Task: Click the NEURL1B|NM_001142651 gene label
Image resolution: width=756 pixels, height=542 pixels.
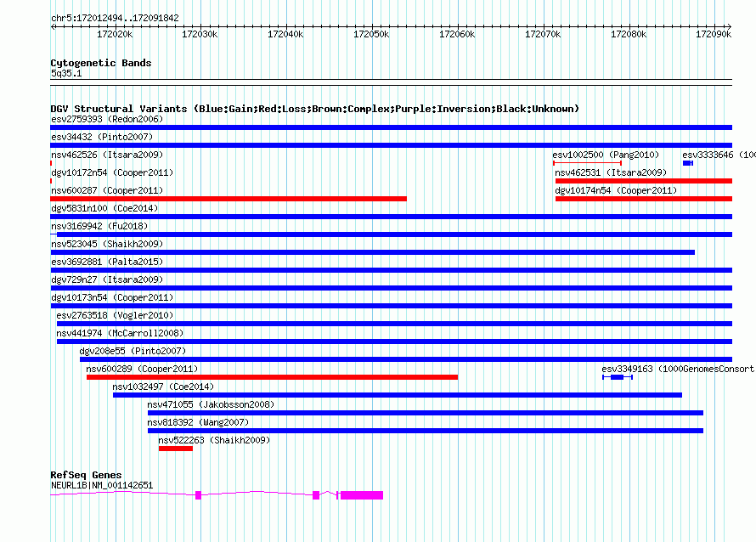Action: (x=102, y=485)
